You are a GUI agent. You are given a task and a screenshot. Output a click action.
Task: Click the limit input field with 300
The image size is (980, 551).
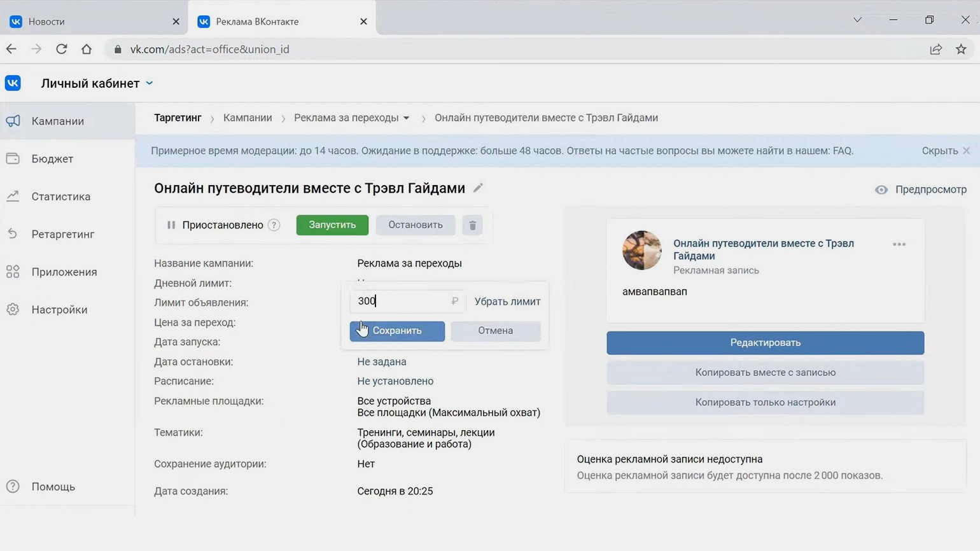pos(408,301)
